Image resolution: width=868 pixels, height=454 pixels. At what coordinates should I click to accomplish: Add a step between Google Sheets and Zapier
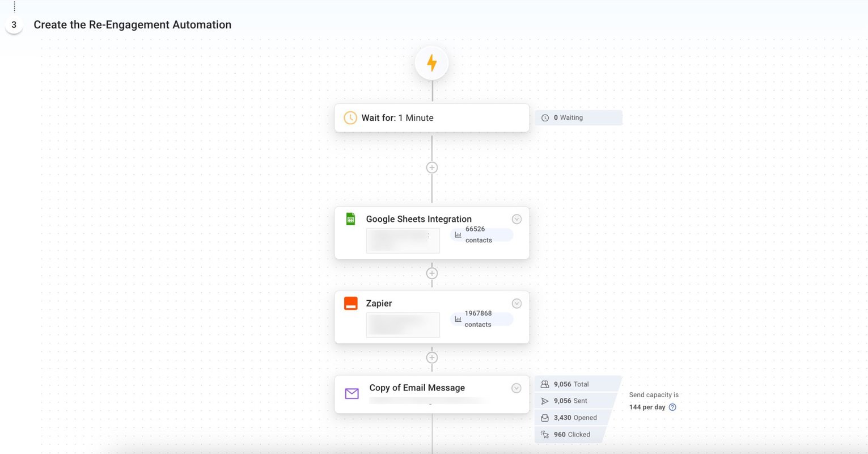click(x=432, y=273)
